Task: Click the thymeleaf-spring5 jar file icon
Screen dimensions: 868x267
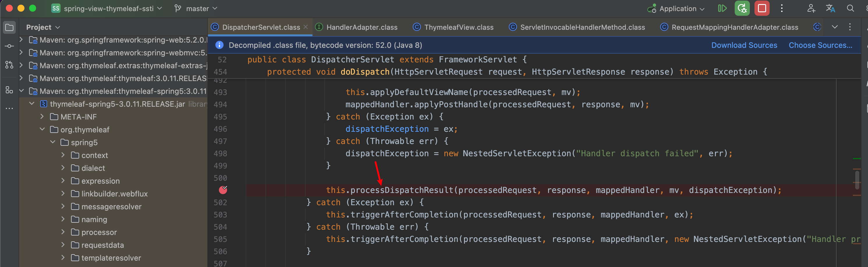Action: point(43,104)
